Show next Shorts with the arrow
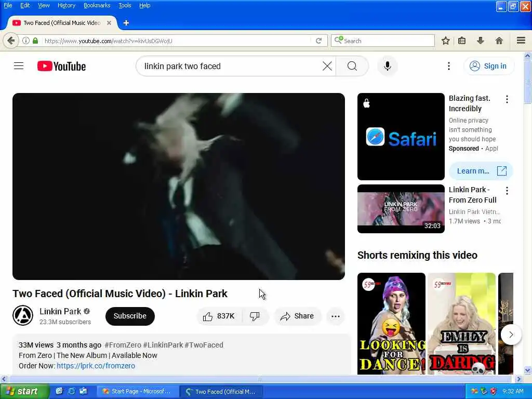 tap(511, 335)
